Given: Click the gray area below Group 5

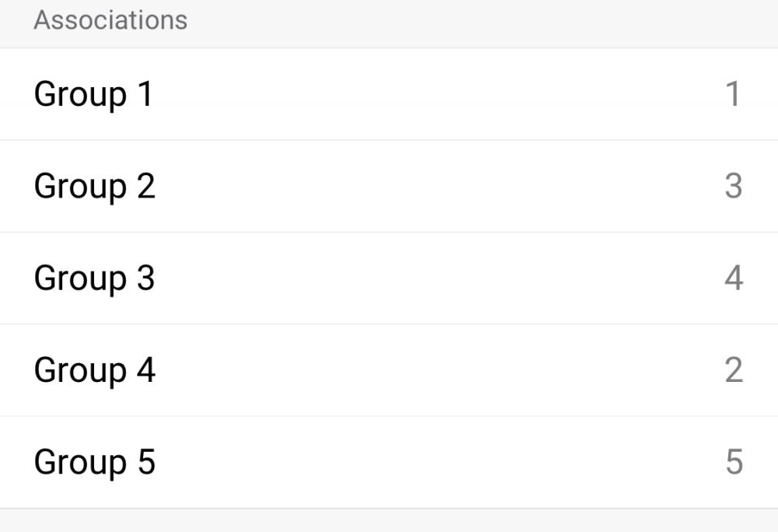Looking at the screenshot, I should click(389, 521).
